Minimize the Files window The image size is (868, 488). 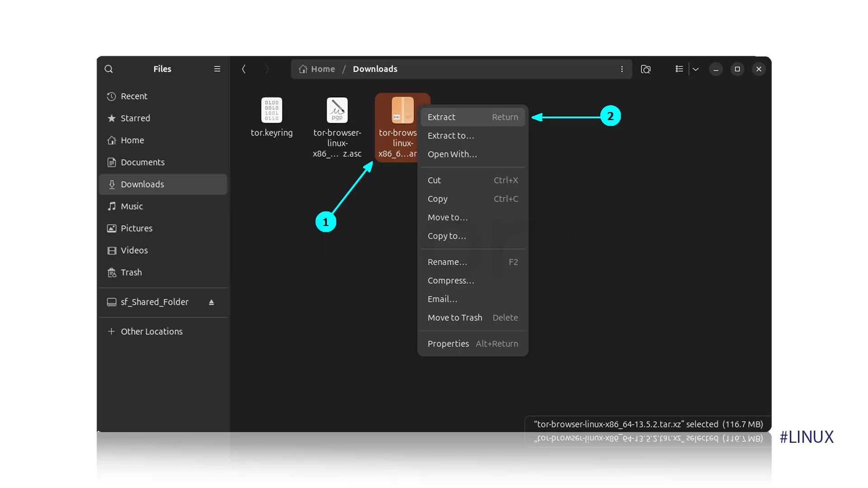click(716, 69)
